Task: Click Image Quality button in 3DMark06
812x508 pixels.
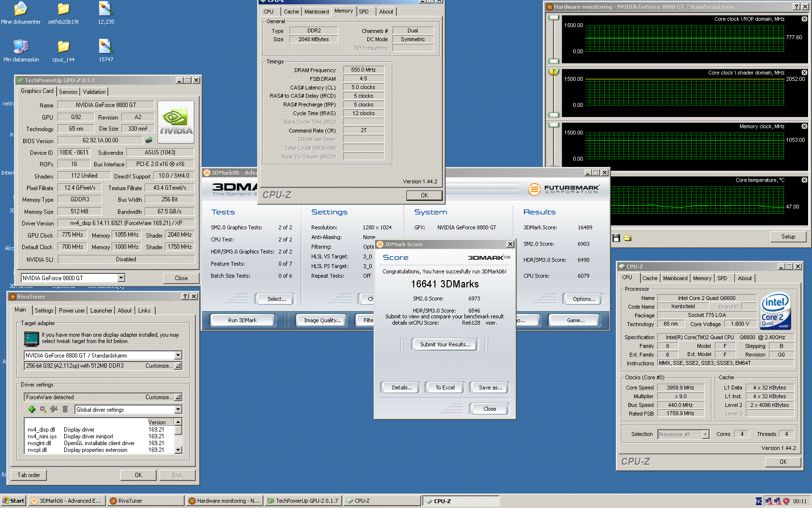Action: tap(322, 320)
